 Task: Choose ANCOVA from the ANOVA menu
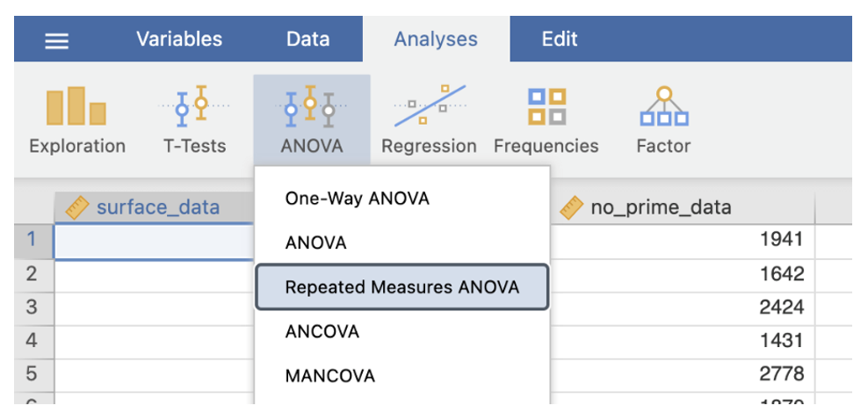click(322, 332)
